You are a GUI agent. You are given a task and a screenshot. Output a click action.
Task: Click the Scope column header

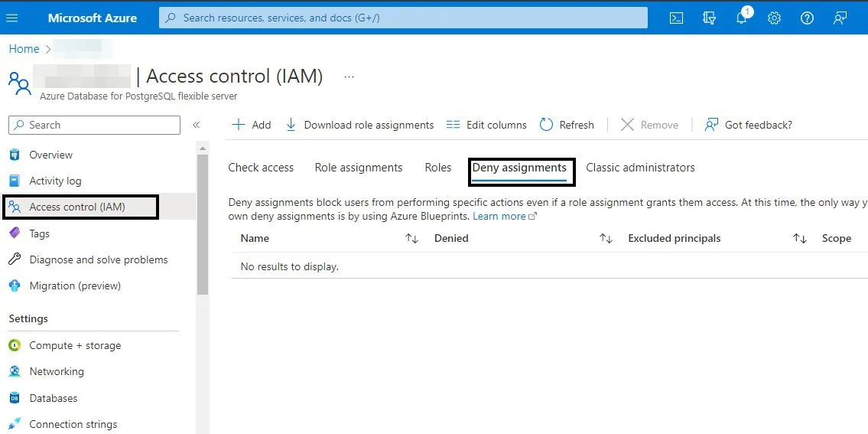coord(837,238)
